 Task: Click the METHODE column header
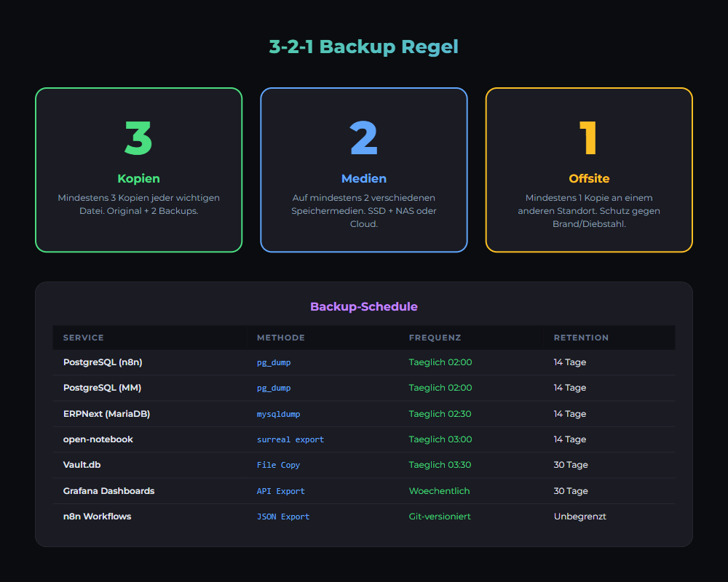coord(281,338)
